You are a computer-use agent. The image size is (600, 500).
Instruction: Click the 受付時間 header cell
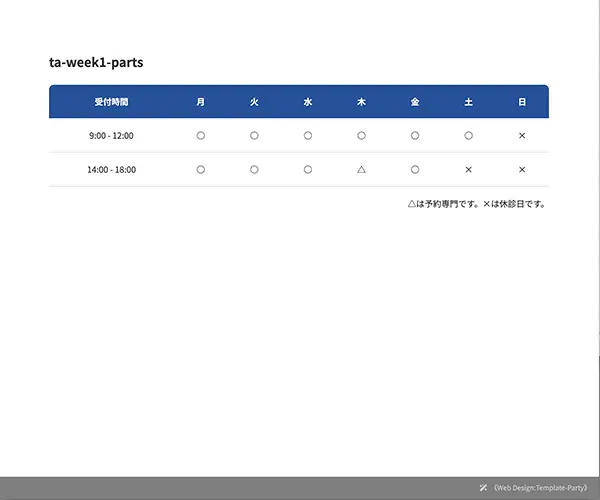coord(111,102)
